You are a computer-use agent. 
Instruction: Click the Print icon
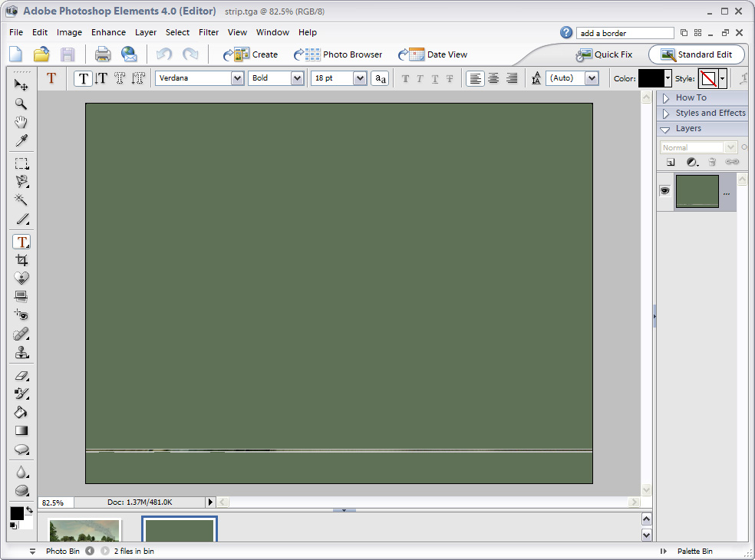103,54
